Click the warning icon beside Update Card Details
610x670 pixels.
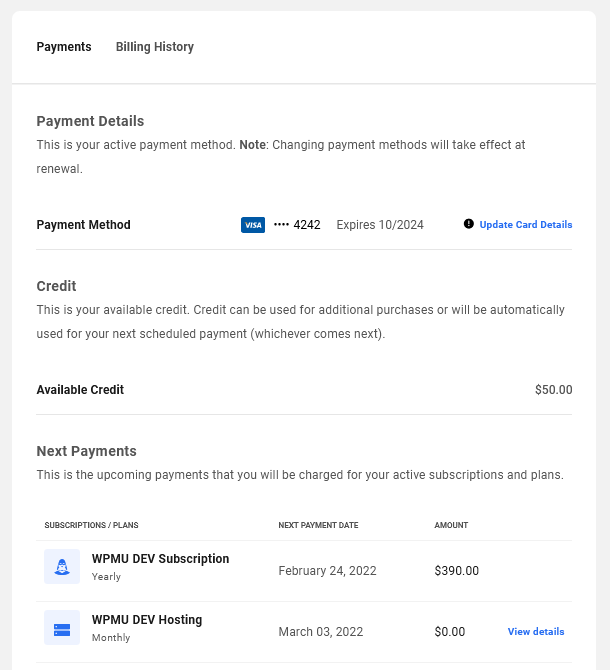click(469, 224)
